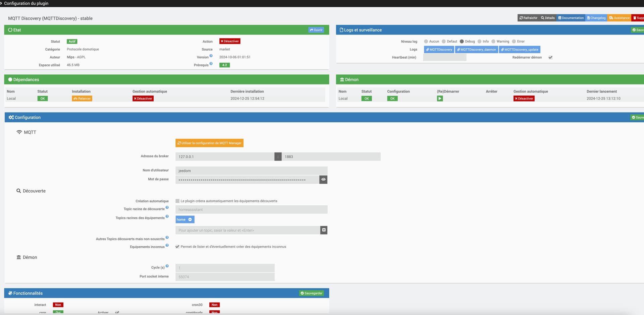Click the Démon Configuration OK badge
Viewport: 644px width, 315px height.
pyautogui.click(x=392, y=99)
